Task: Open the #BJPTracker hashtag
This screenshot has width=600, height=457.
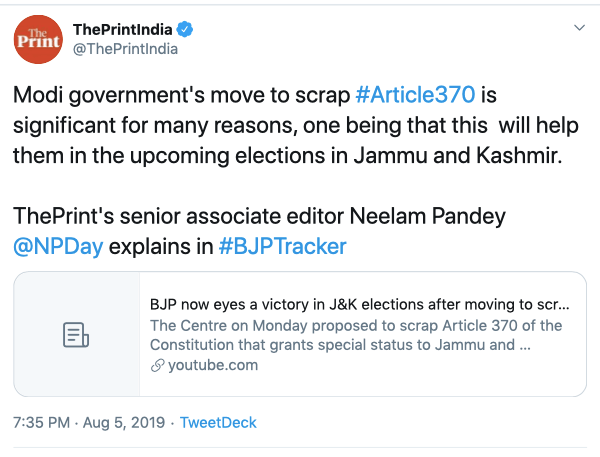Action: coord(281,247)
